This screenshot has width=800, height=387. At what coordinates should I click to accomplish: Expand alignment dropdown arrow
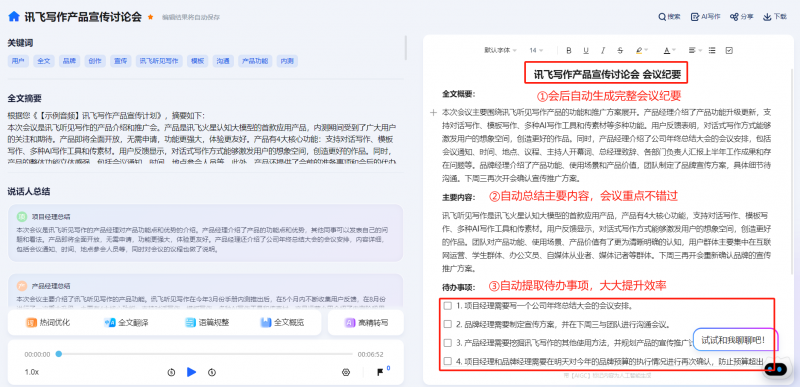click(x=700, y=50)
